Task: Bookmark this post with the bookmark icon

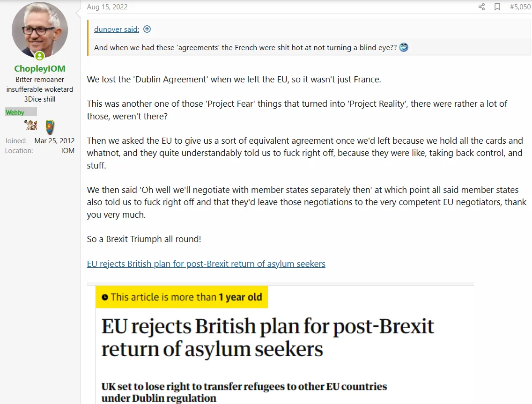Action: pyautogui.click(x=497, y=7)
